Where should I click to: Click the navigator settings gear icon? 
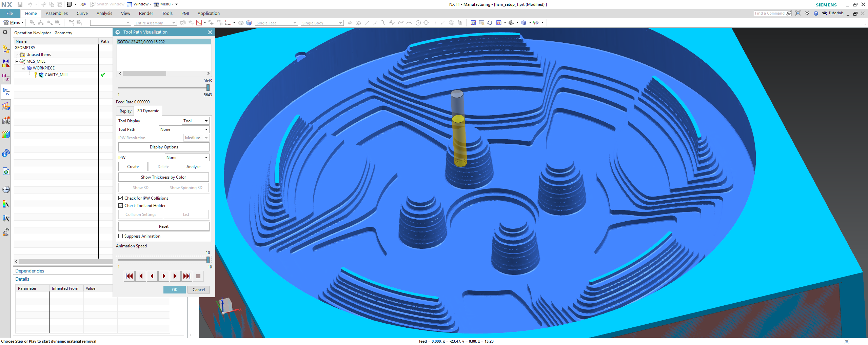5,32
